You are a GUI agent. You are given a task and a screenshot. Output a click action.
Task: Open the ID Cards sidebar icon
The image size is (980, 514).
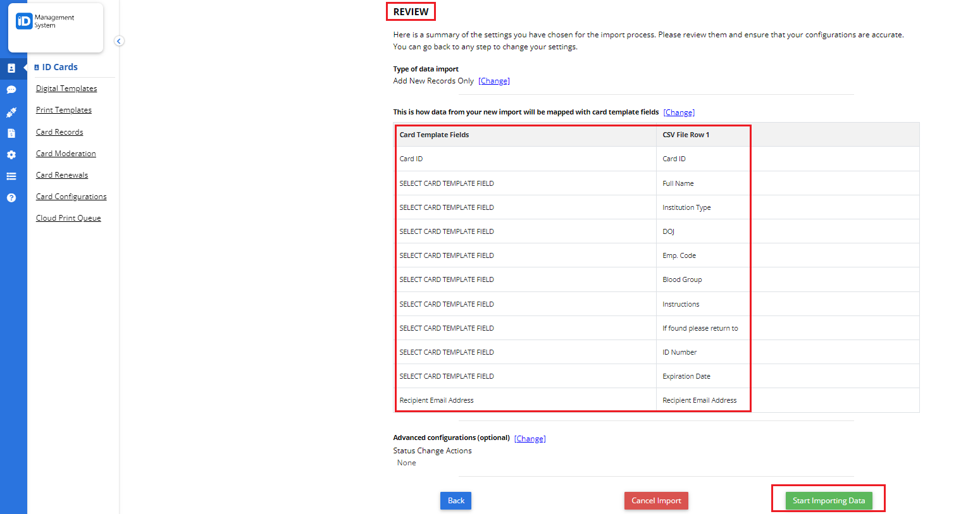tap(11, 68)
